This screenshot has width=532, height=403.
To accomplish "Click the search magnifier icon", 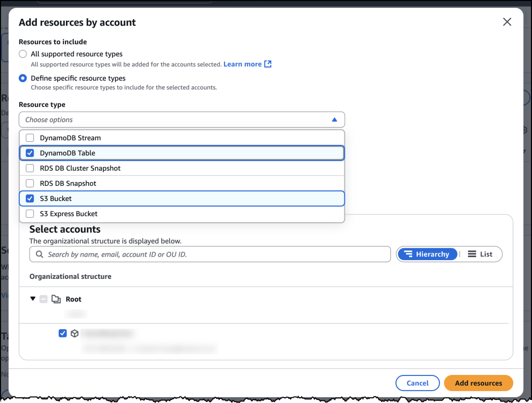I will click(39, 254).
